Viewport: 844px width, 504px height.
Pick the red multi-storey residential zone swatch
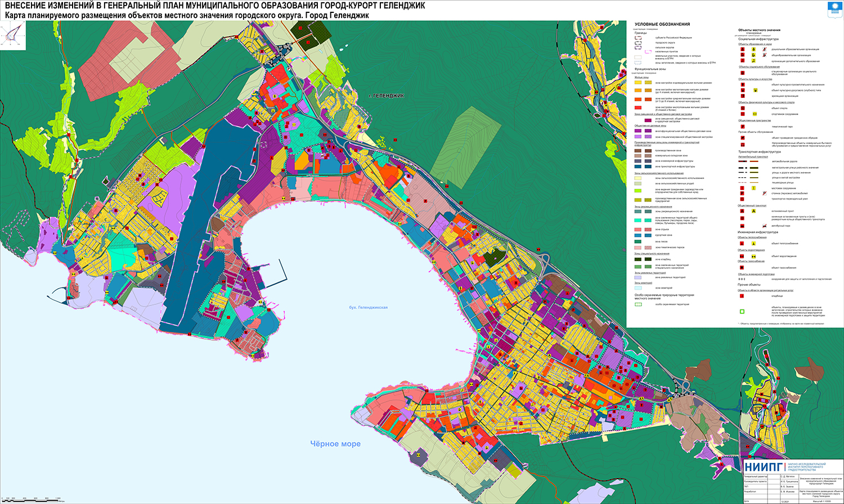click(x=639, y=107)
